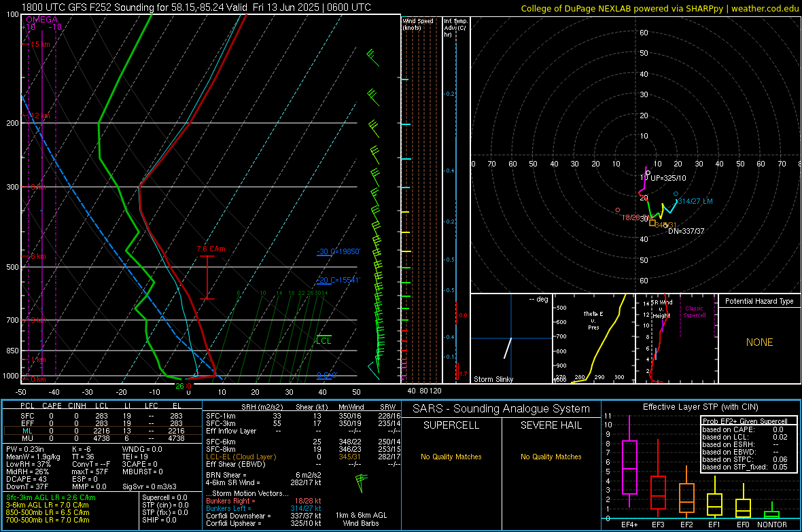802x532 pixels.
Task: Click the 'LowRH = 37%' value
Action: click(x=29, y=465)
